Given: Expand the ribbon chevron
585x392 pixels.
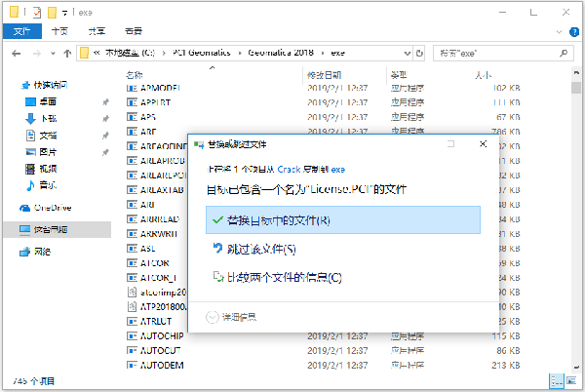Looking at the screenshot, I should pyautogui.click(x=559, y=32).
